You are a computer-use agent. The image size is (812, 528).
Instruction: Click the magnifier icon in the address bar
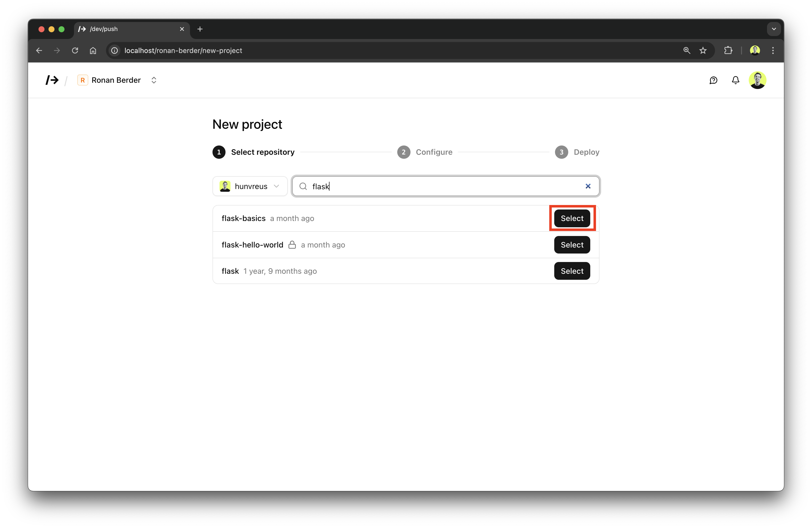tap(687, 50)
